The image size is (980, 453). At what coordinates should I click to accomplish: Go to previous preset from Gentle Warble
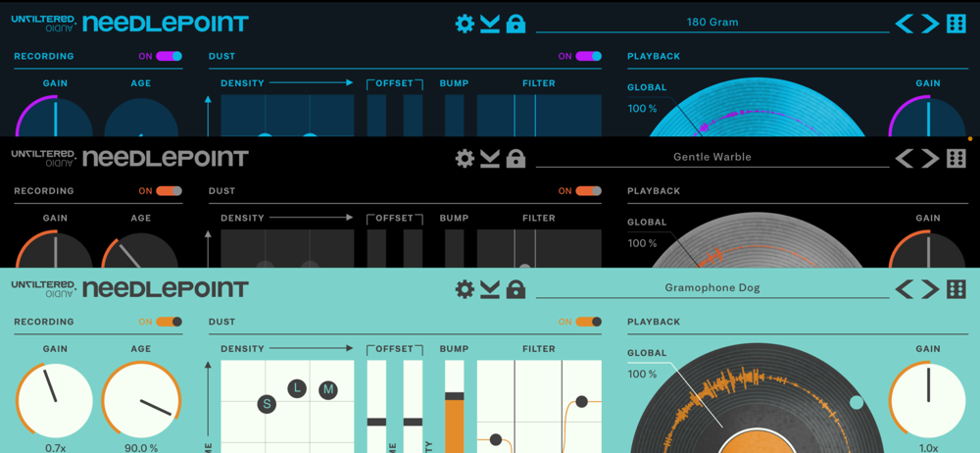pyautogui.click(x=905, y=159)
